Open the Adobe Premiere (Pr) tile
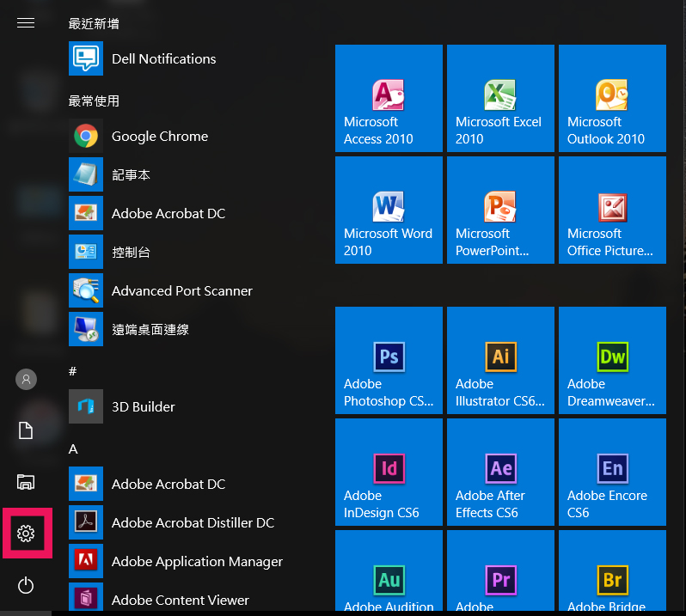The height and width of the screenshot is (616, 686). click(500, 570)
